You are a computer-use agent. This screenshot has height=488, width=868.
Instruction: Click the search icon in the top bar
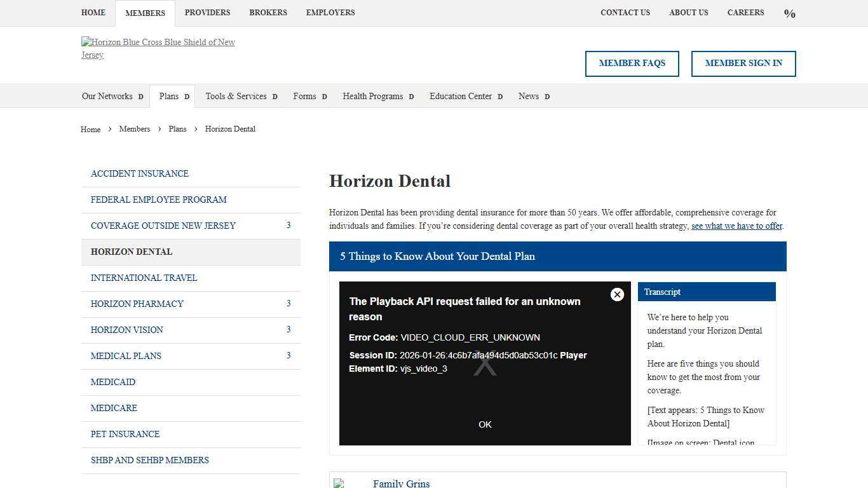click(789, 13)
